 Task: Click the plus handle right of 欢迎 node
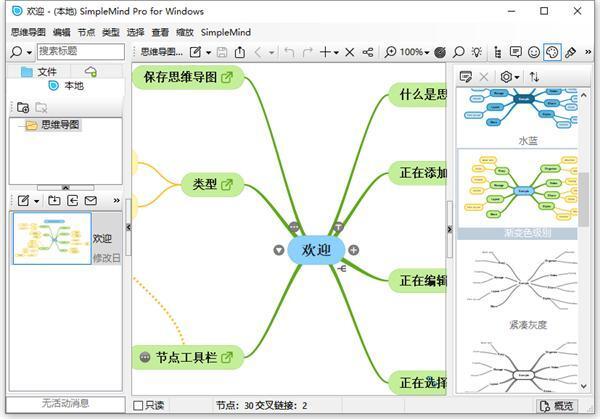click(354, 250)
